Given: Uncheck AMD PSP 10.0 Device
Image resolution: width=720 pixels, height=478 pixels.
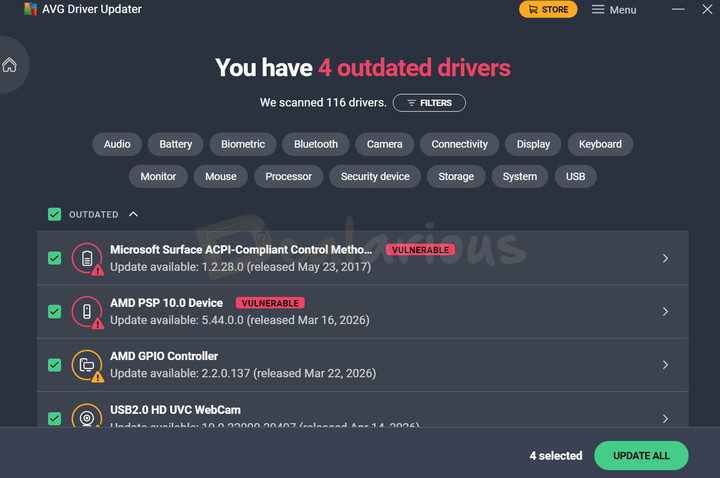Looking at the screenshot, I should tap(55, 311).
